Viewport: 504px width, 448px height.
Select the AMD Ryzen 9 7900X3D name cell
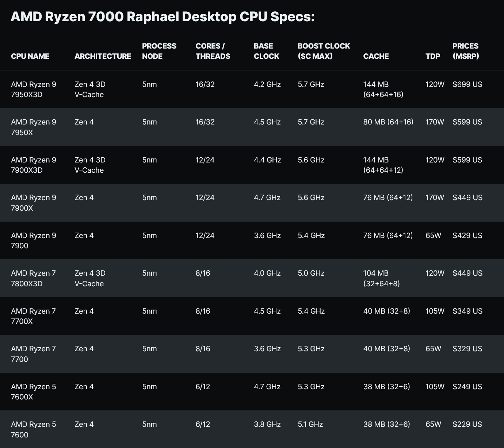pyautogui.click(x=34, y=165)
